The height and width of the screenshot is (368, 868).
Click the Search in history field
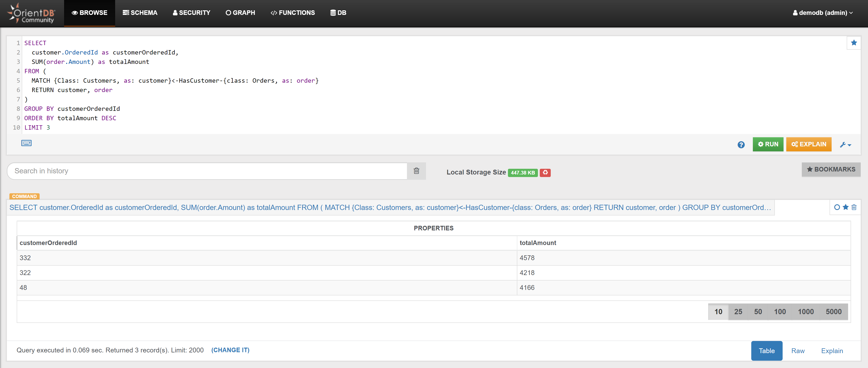click(x=207, y=171)
